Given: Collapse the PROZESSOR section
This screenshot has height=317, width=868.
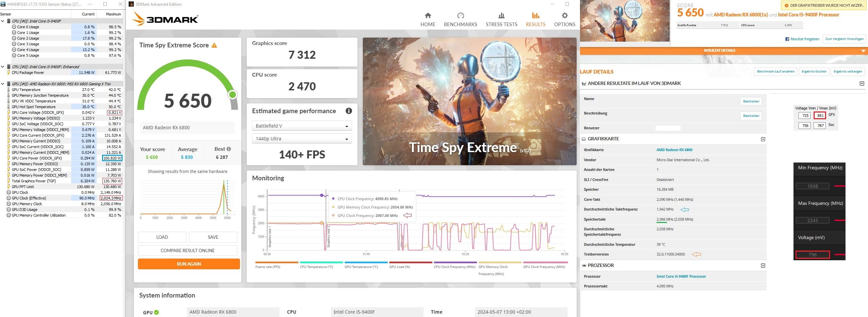Looking at the screenshot, I should pos(763,266).
